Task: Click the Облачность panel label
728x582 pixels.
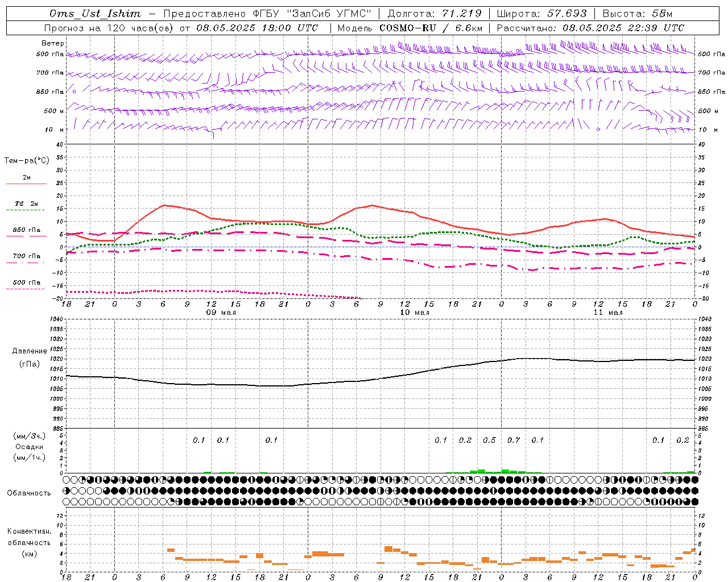Action: 29,493
